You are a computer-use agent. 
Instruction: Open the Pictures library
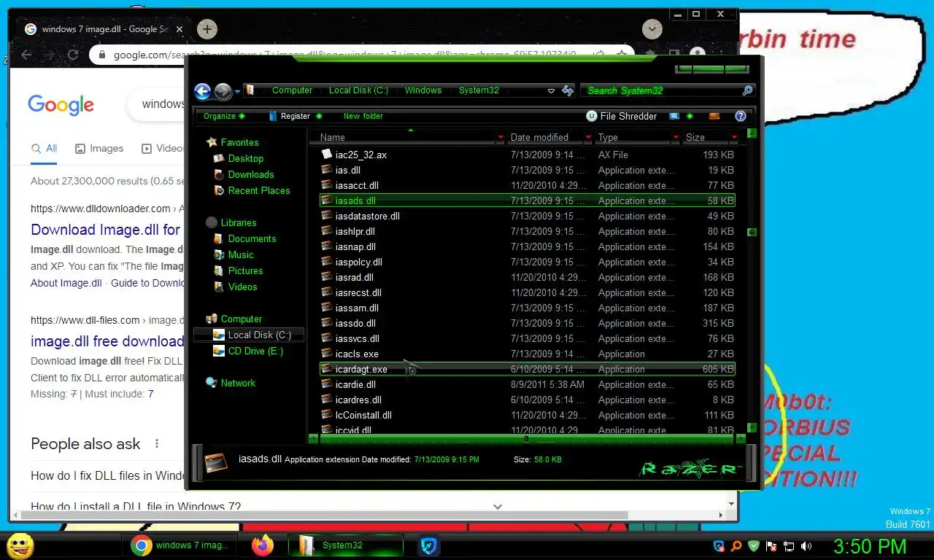pos(245,271)
